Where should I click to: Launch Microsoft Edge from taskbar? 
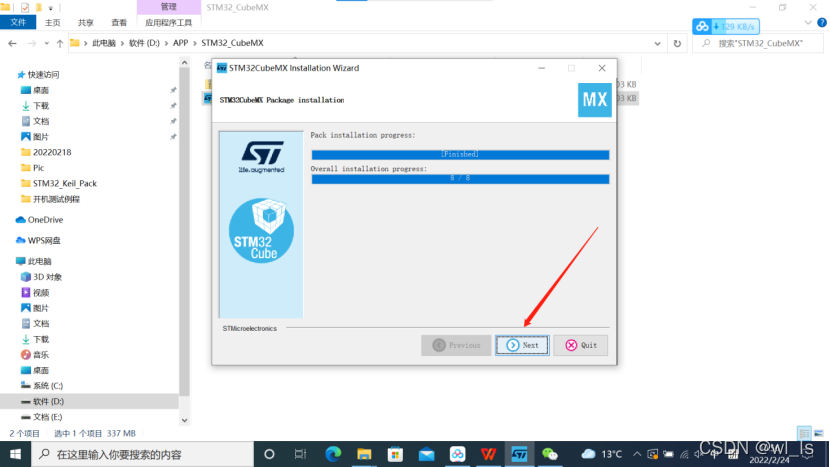[x=333, y=454]
